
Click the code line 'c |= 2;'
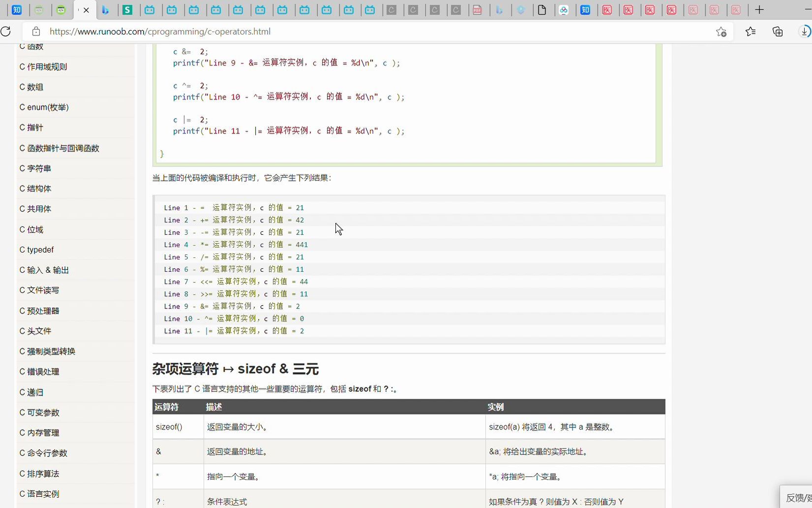[190, 120]
